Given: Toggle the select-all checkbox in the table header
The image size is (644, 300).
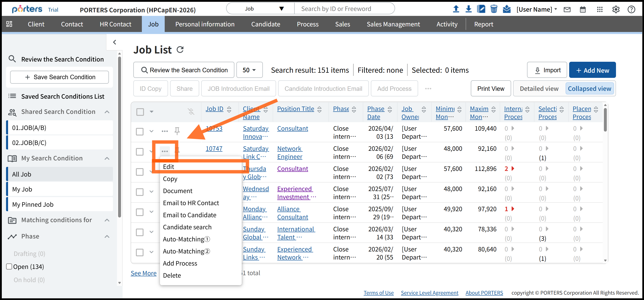Looking at the screenshot, I should coord(140,112).
